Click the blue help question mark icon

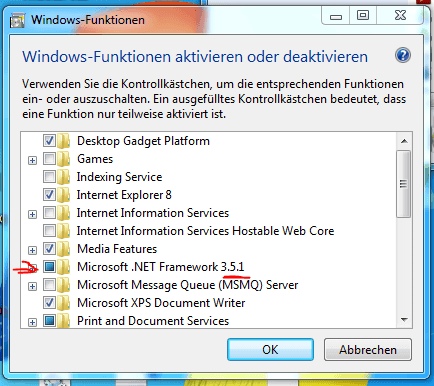403,55
